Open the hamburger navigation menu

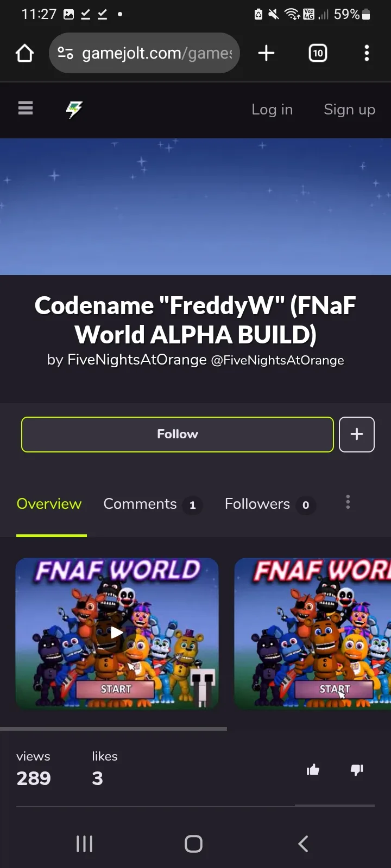click(x=26, y=108)
